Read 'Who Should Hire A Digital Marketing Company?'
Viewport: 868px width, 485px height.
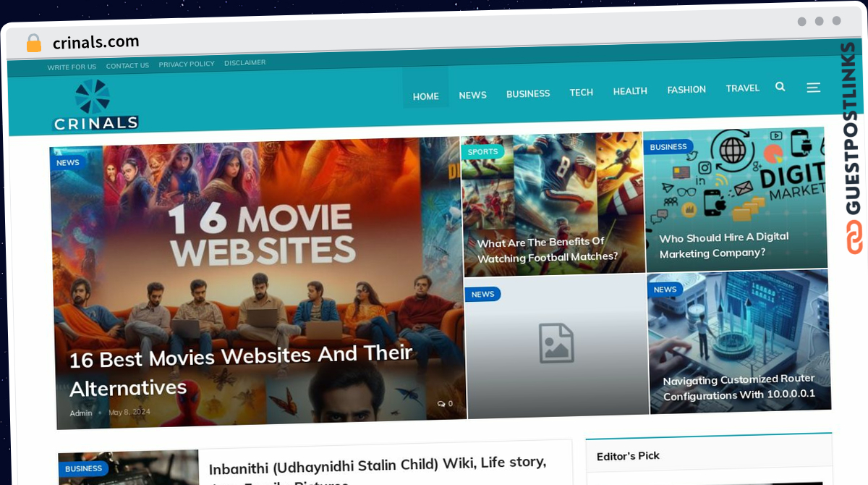(x=724, y=245)
